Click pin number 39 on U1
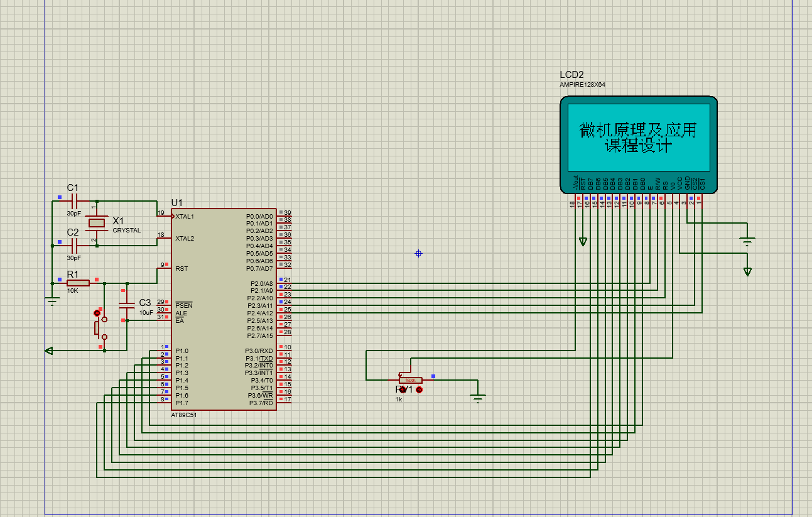The height and width of the screenshot is (517, 812). coord(288,213)
